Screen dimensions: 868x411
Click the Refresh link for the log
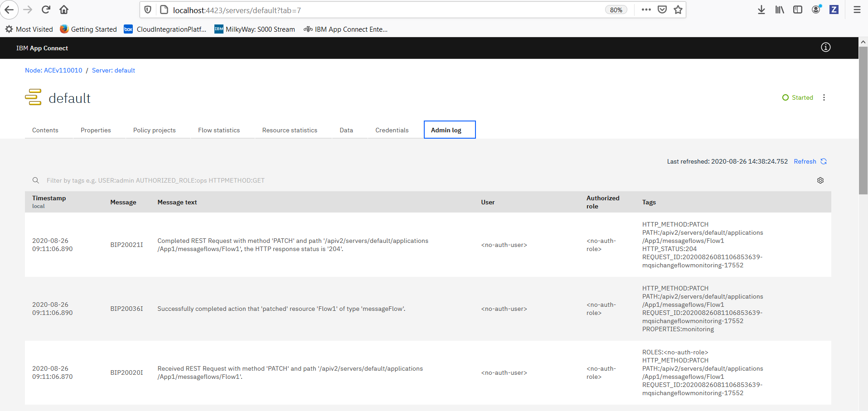(x=805, y=161)
